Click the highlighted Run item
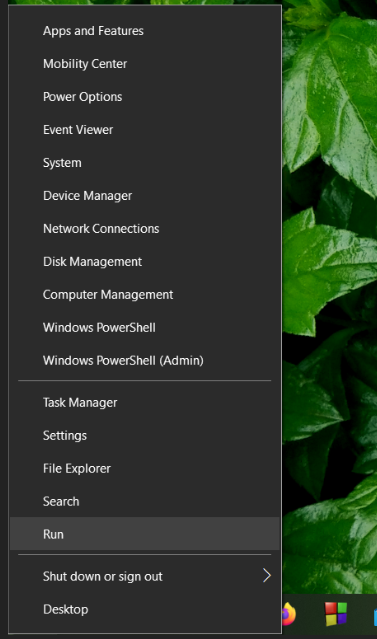Viewport: 377px width, 639px height. (145, 534)
